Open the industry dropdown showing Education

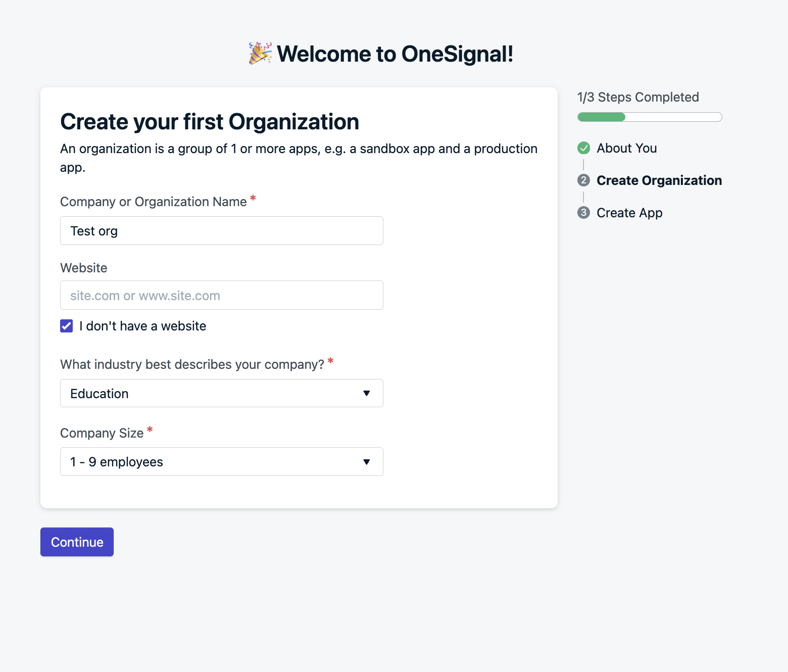[x=221, y=393]
